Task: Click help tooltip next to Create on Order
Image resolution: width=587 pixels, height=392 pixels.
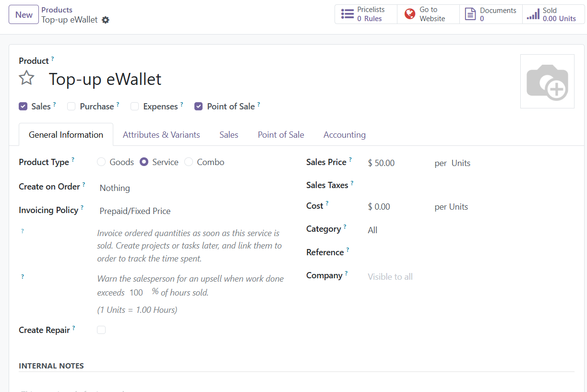Action: [x=84, y=184]
